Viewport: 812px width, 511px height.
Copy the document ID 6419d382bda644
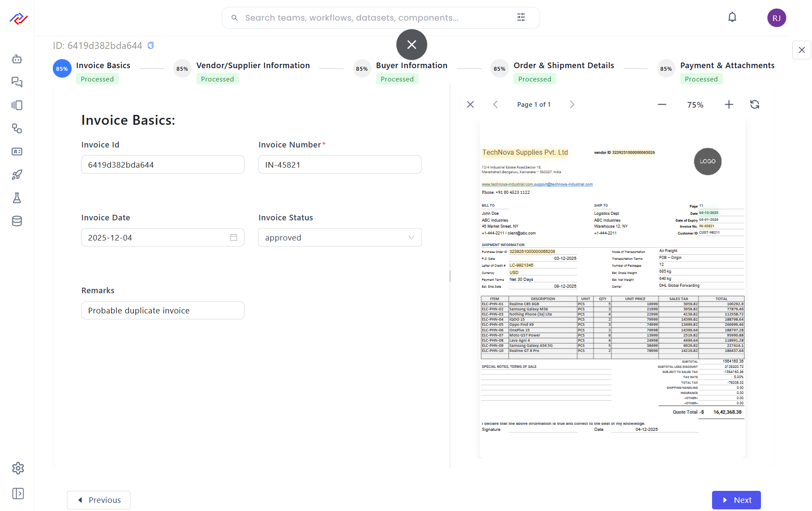point(150,45)
